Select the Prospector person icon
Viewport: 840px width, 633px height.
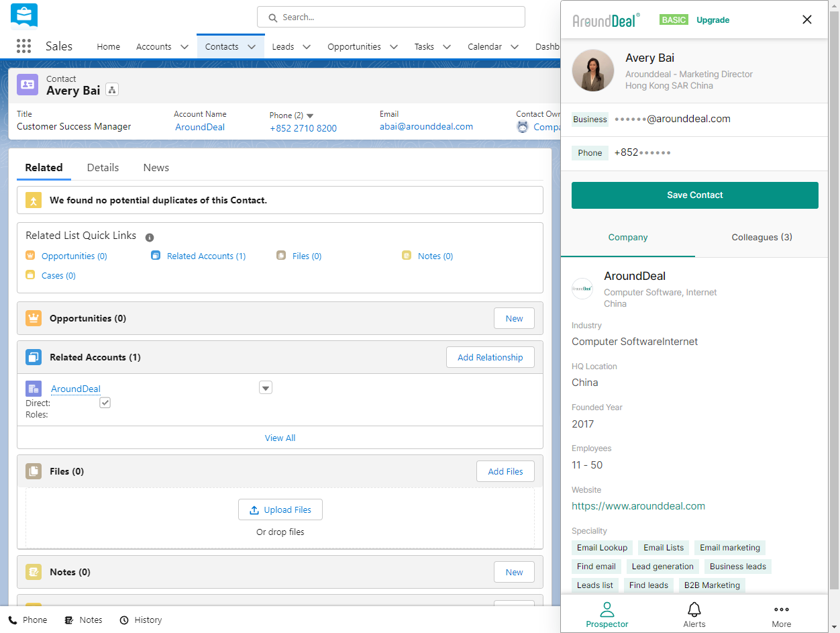click(x=607, y=610)
